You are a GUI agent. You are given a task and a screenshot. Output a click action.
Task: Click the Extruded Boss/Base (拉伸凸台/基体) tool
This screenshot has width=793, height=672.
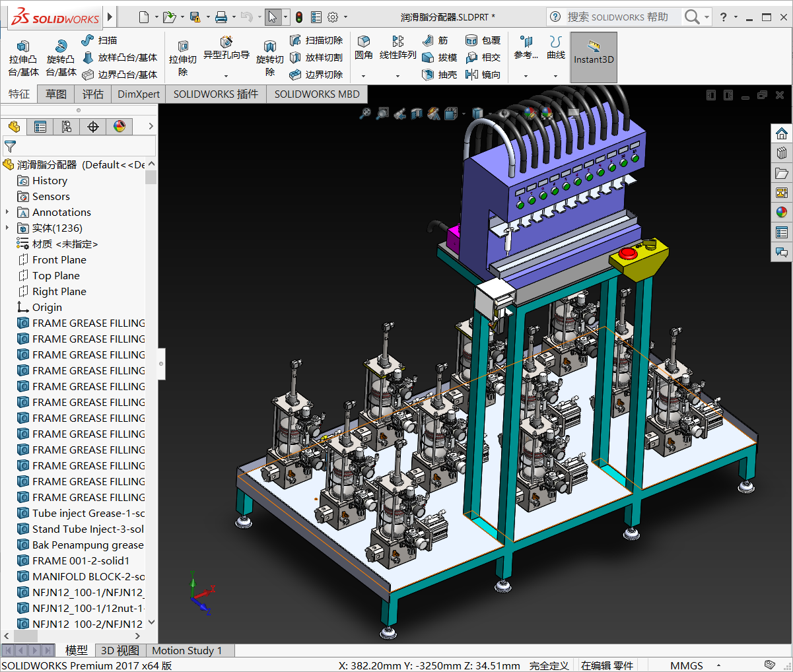[23, 58]
